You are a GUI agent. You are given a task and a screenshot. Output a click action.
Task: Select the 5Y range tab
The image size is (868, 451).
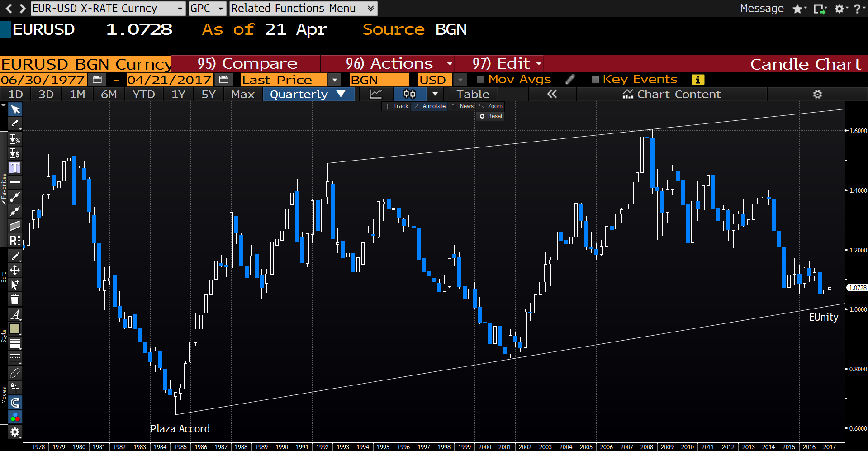(209, 94)
